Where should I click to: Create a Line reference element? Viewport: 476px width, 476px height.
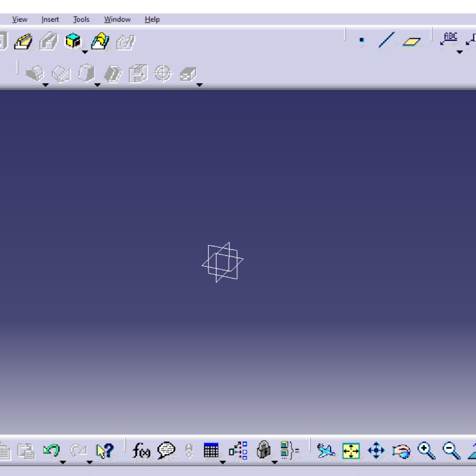click(x=387, y=40)
